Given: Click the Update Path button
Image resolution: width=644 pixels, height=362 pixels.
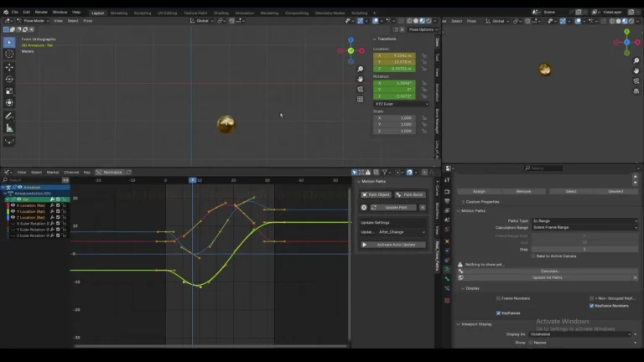Looking at the screenshot, I should point(393,208).
